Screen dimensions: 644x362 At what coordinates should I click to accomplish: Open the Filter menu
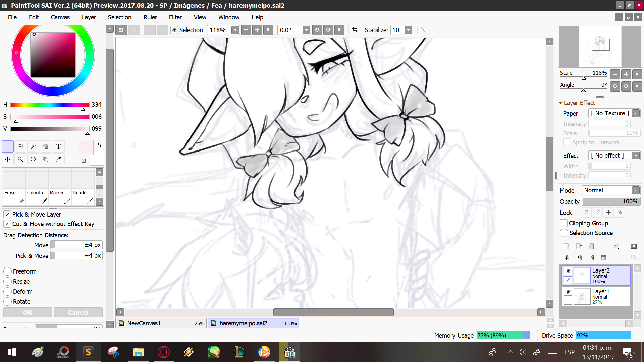click(x=175, y=17)
